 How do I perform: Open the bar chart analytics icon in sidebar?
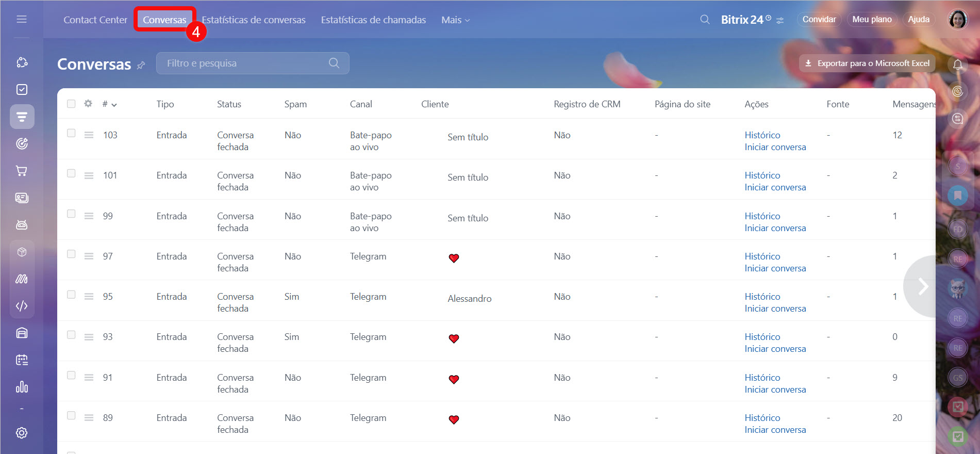[x=22, y=387]
